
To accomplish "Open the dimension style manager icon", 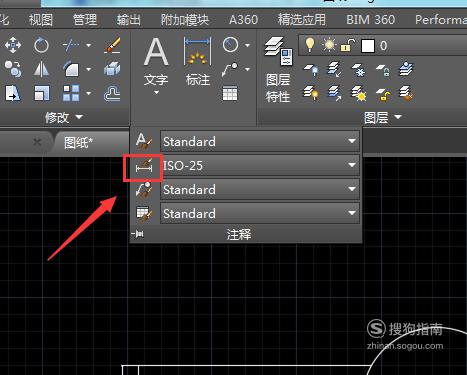I will [x=144, y=166].
